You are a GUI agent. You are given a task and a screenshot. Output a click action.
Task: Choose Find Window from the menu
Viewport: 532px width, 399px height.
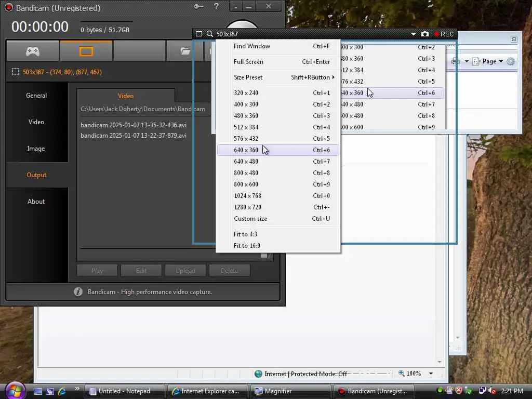[x=278, y=46]
